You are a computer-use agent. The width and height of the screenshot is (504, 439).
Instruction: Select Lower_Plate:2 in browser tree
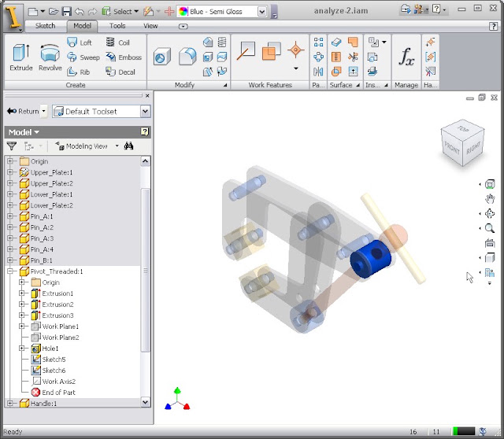[x=51, y=205]
